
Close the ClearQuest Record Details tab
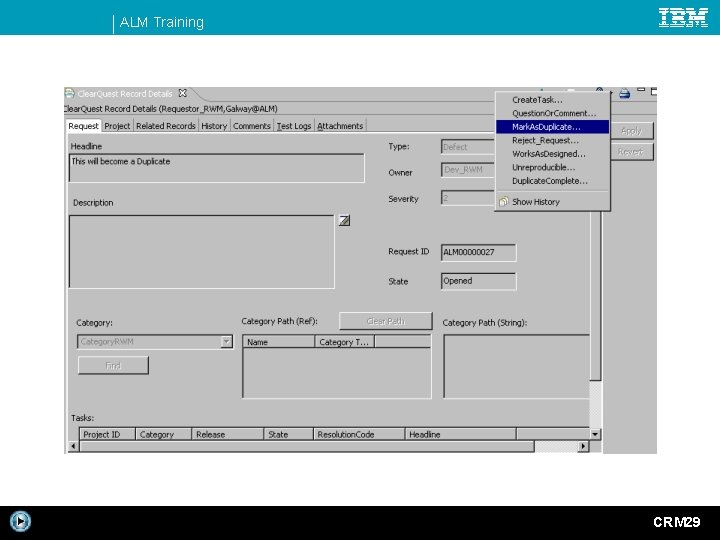[183, 93]
